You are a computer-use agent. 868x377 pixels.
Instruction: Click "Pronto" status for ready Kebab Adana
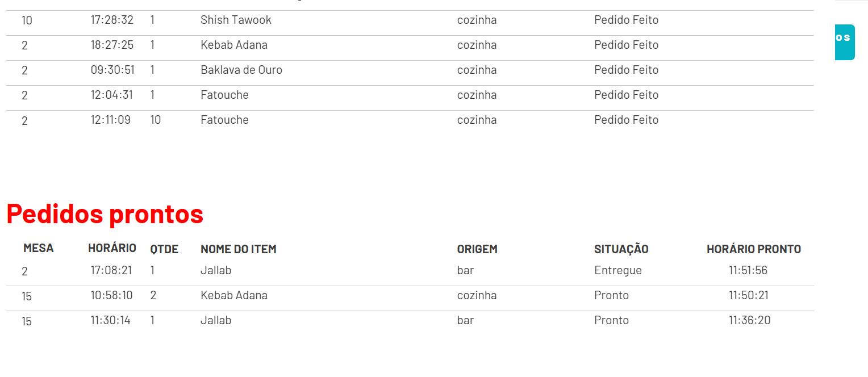click(611, 296)
